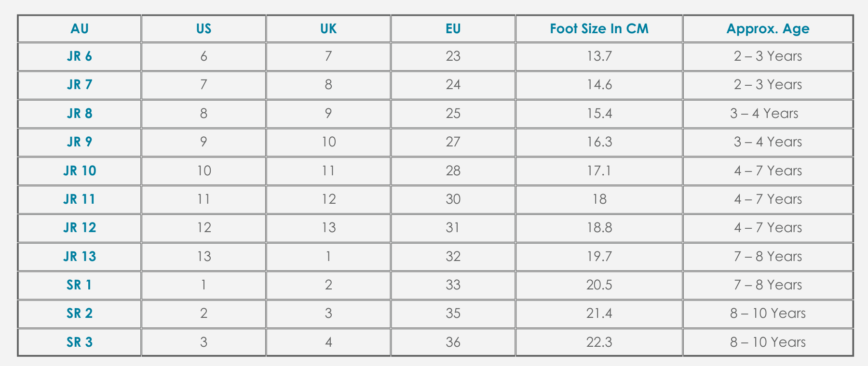The image size is (868, 366).
Task: Click the 13.7 foot size cell
Action: click(x=599, y=56)
